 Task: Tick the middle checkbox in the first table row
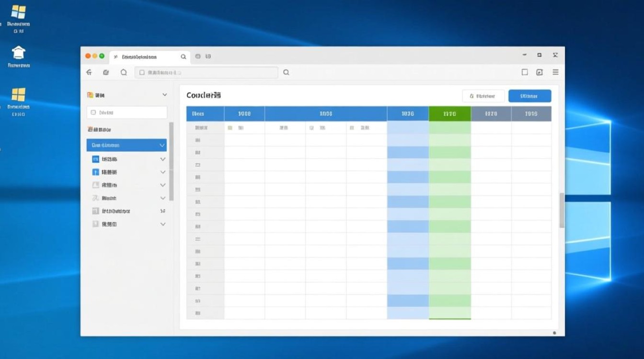tap(311, 128)
